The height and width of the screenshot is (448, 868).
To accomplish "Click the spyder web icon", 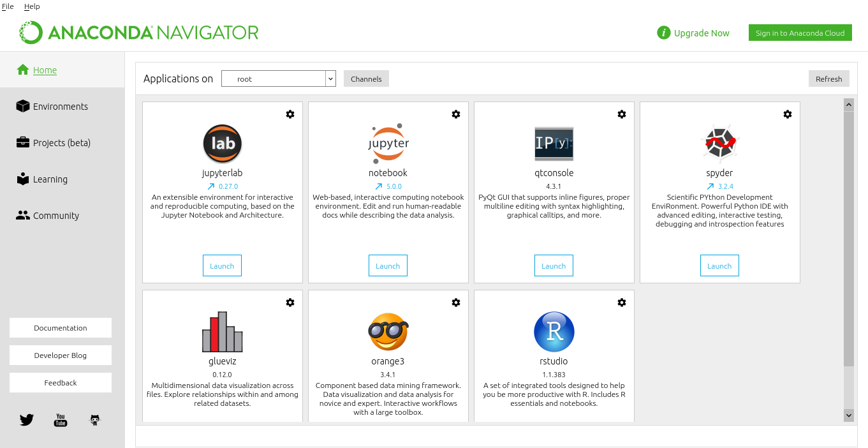I will click(x=719, y=144).
